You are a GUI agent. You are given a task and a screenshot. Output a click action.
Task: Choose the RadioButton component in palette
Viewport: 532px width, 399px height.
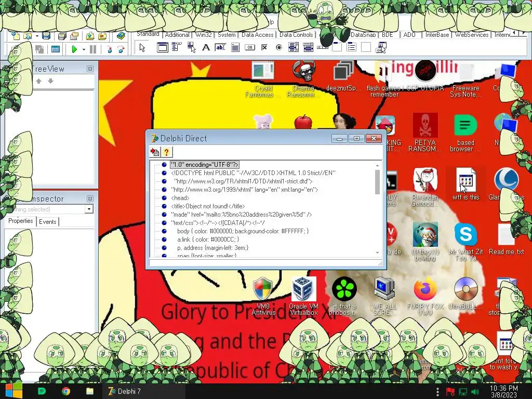(x=279, y=47)
